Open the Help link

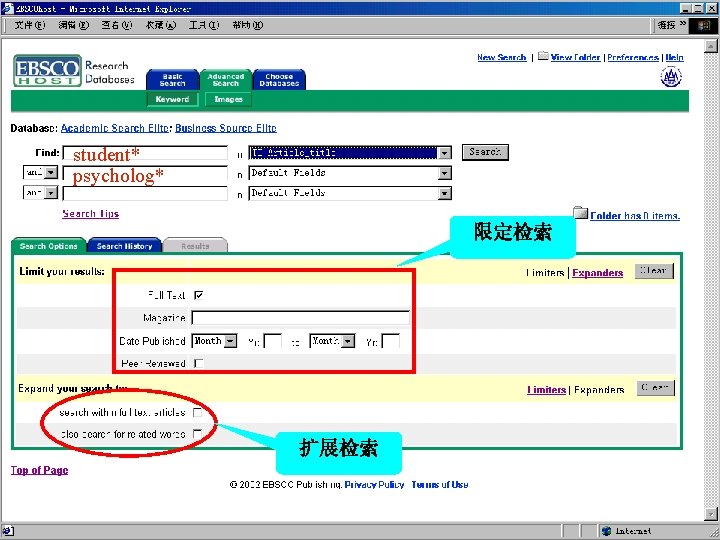tap(675, 57)
